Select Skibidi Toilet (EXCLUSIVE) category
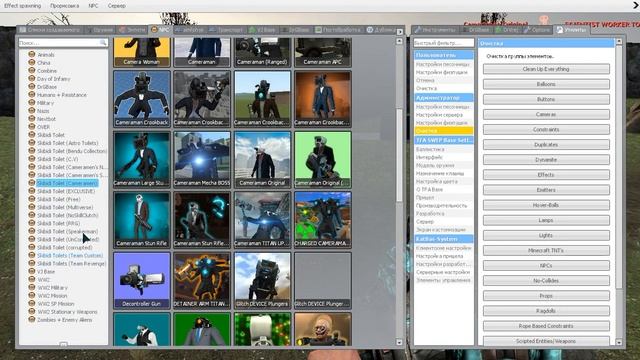 click(66, 191)
